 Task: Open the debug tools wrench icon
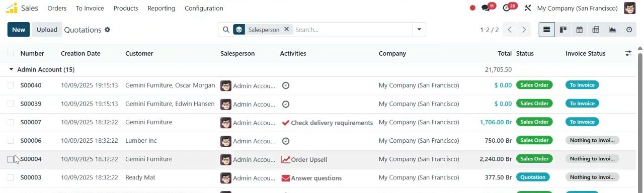pos(528,8)
